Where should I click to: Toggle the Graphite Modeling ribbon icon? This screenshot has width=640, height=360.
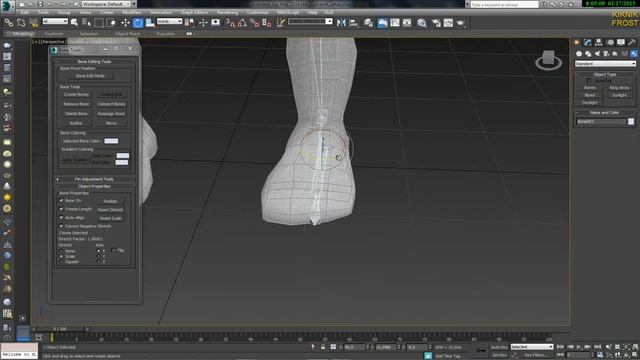click(x=382, y=23)
